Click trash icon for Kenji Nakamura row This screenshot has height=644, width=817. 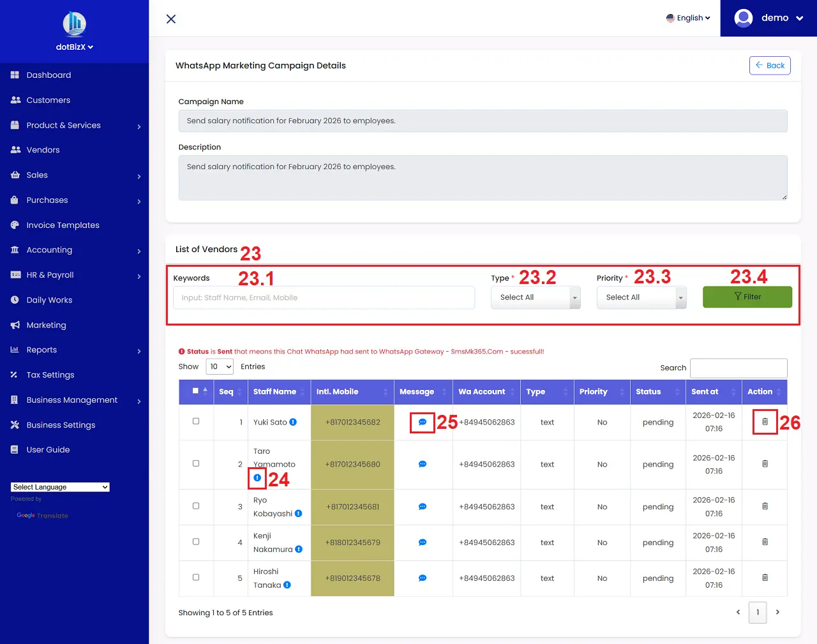[x=765, y=542]
